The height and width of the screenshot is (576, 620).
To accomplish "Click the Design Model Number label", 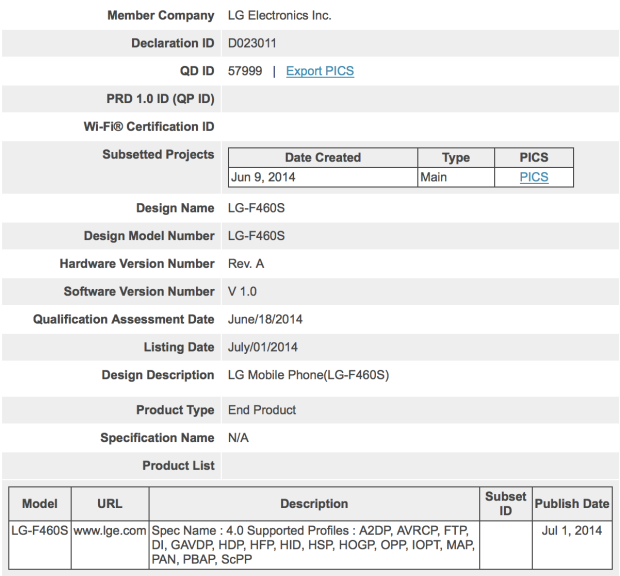I will pos(149,236).
